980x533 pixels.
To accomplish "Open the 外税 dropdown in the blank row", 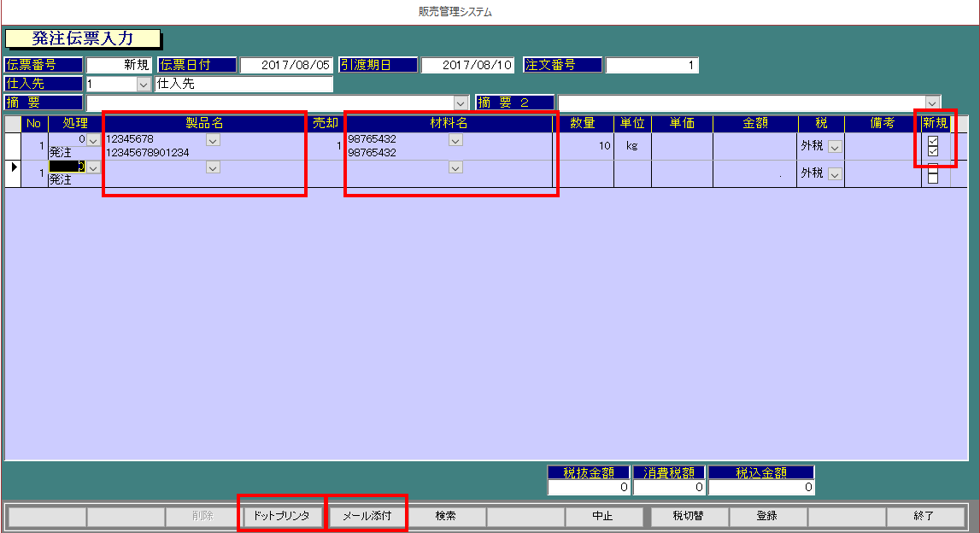I will (x=835, y=174).
